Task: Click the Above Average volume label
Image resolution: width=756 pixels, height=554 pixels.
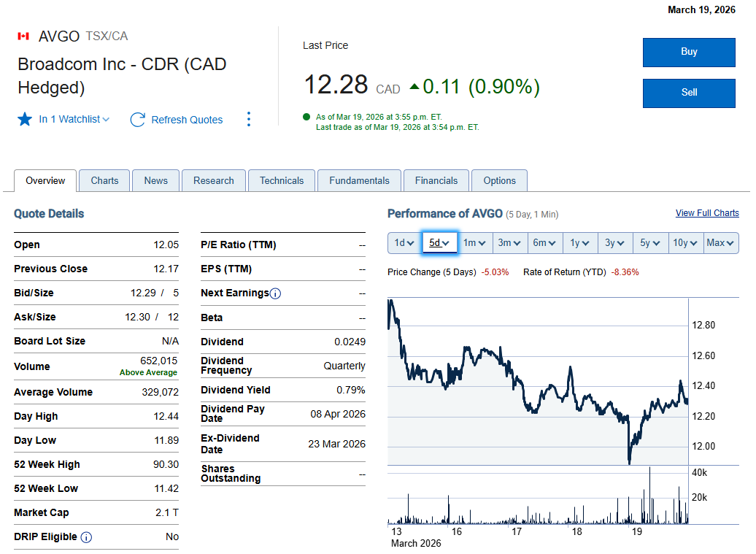Action: [149, 372]
